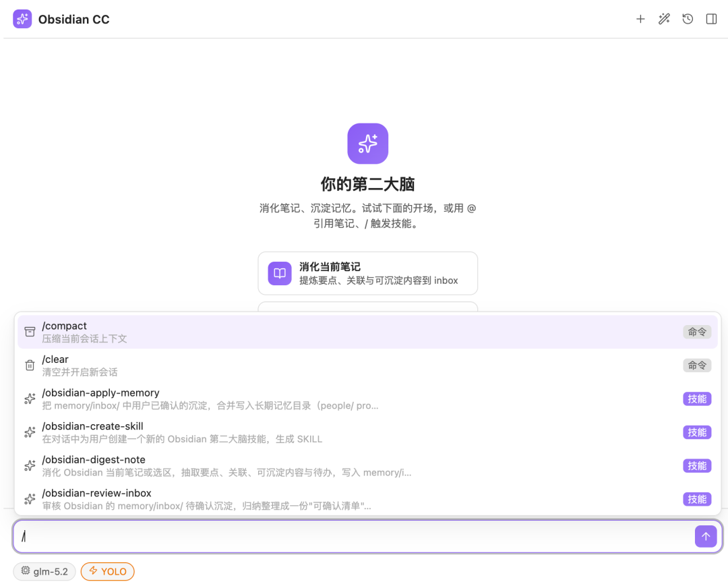Choose /obsidian-apply-memory skill

pos(368,399)
